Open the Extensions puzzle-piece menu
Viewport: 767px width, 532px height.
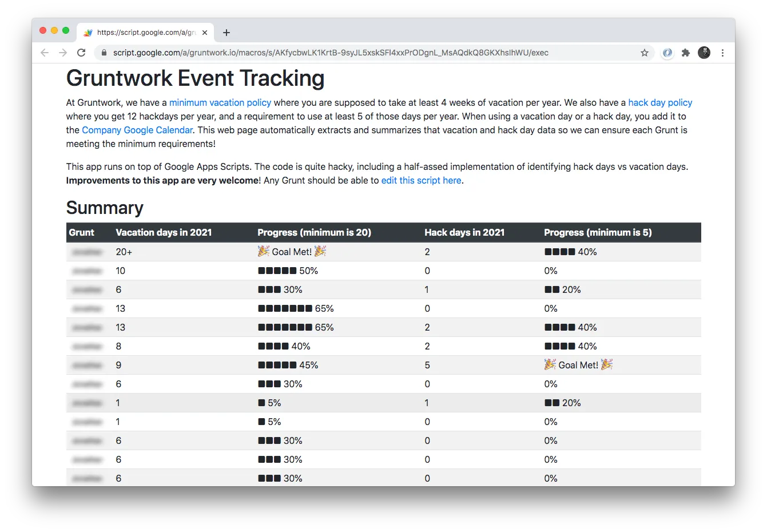(x=686, y=53)
